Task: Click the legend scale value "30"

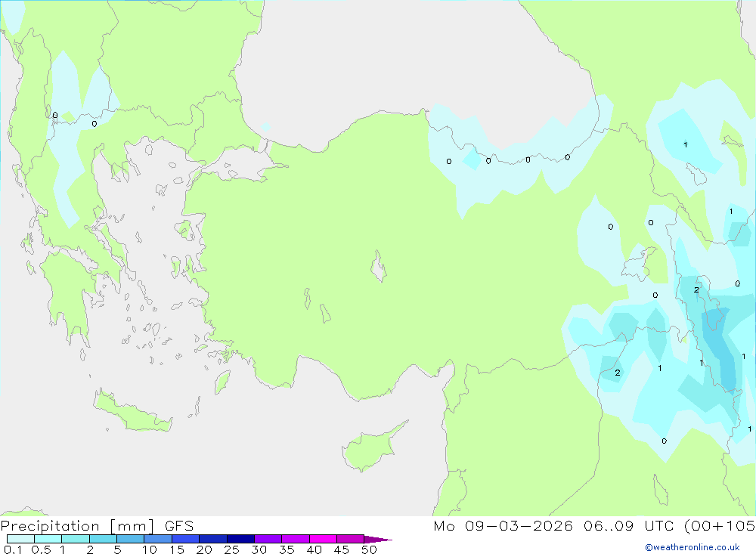Action: point(259,549)
